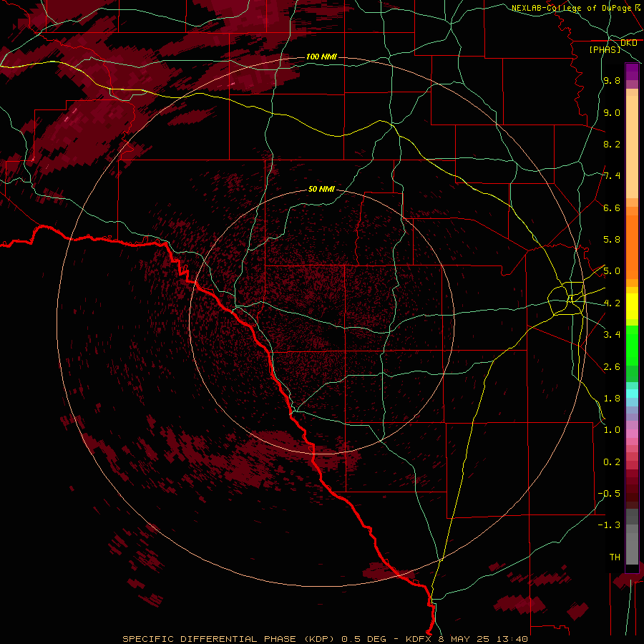Image resolution: width=644 pixels, height=644 pixels.
Task: Click the 6.6 value on the color scale
Action: [612, 208]
